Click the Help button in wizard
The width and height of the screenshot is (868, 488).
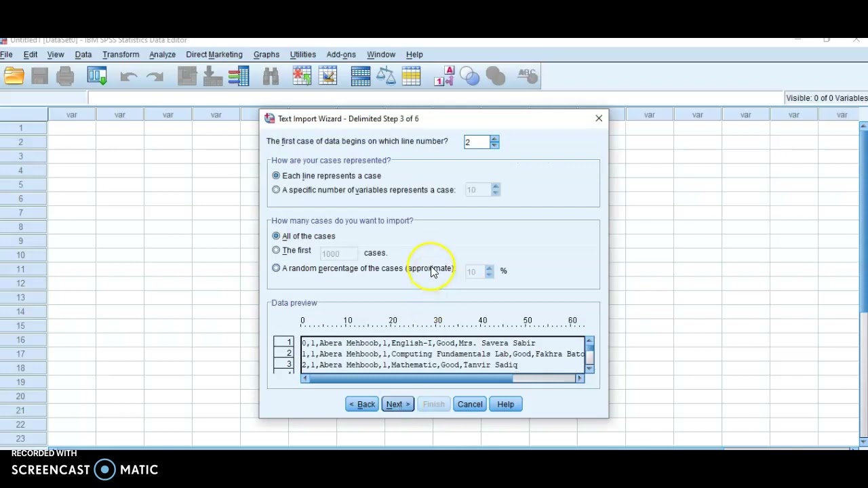pyautogui.click(x=505, y=404)
